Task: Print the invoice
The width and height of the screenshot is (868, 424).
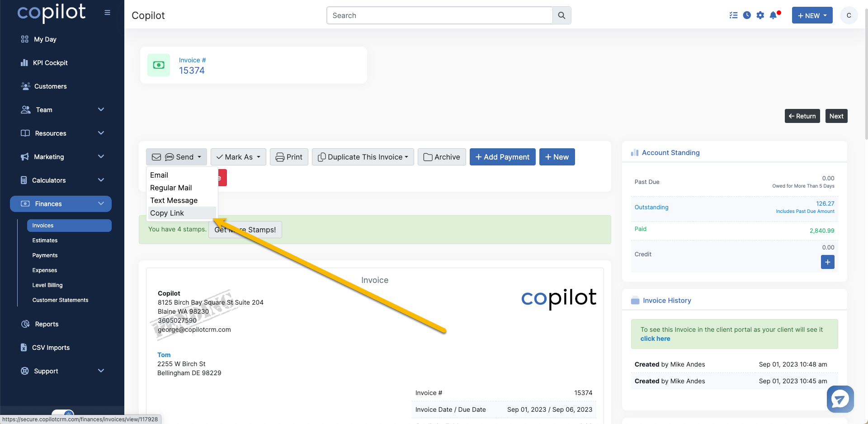Action: click(289, 157)
